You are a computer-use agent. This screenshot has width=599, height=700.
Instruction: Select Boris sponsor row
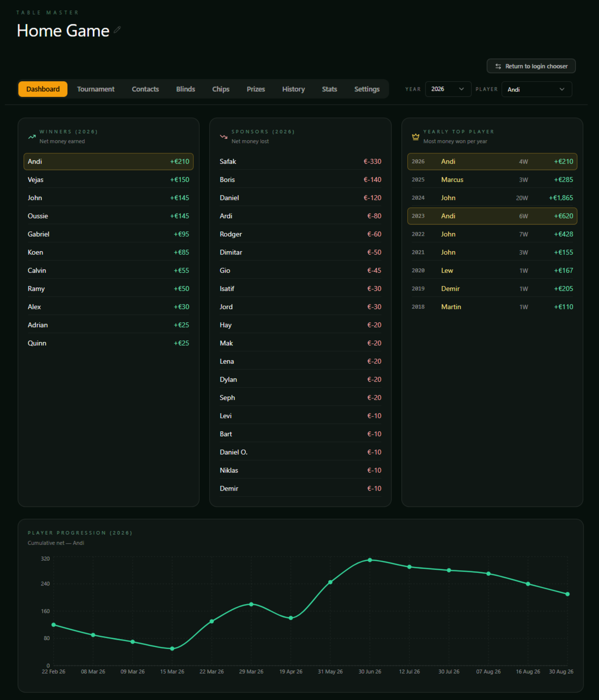[300, 180]
